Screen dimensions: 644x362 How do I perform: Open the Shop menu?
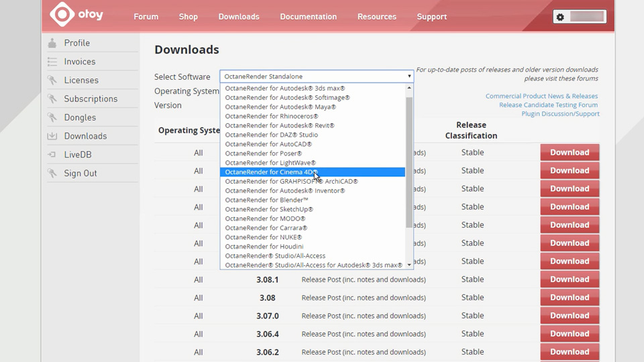[x=188, y=17]
